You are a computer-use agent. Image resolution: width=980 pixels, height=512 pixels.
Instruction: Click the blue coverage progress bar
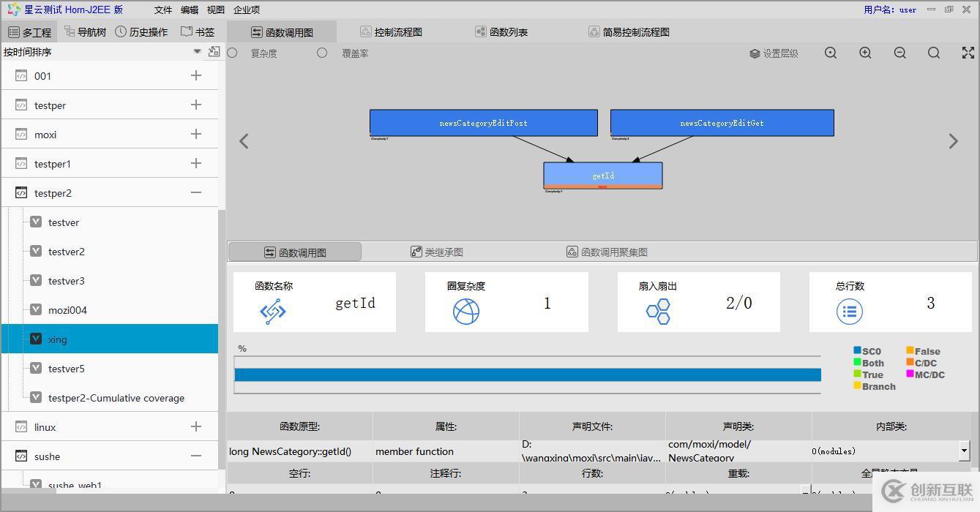point(527,374)
